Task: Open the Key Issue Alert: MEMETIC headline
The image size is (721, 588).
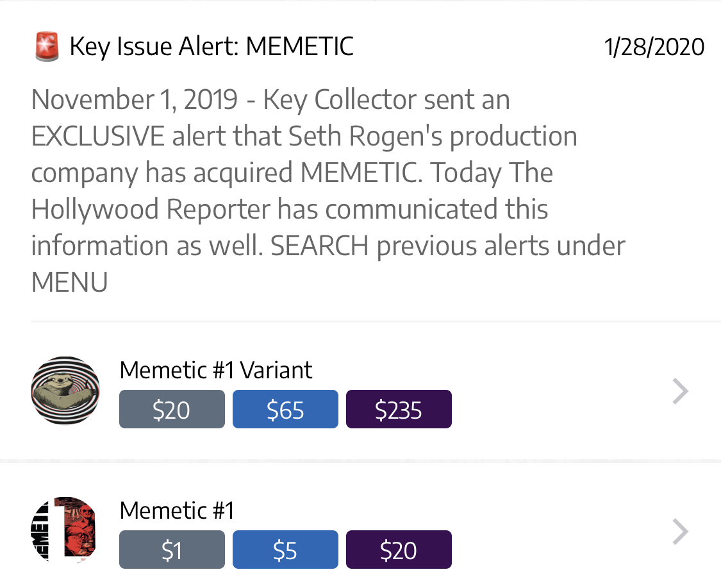Action: [211, 47]
